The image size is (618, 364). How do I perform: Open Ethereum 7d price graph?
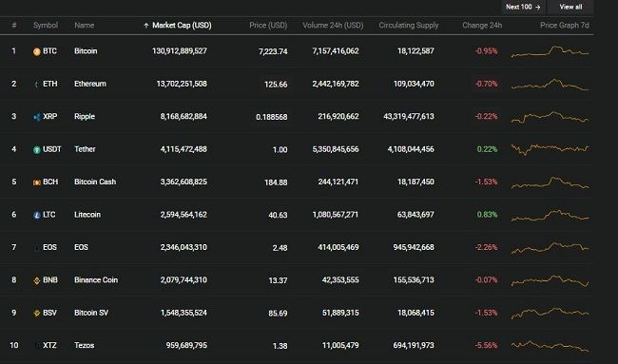tap(550, 85)
